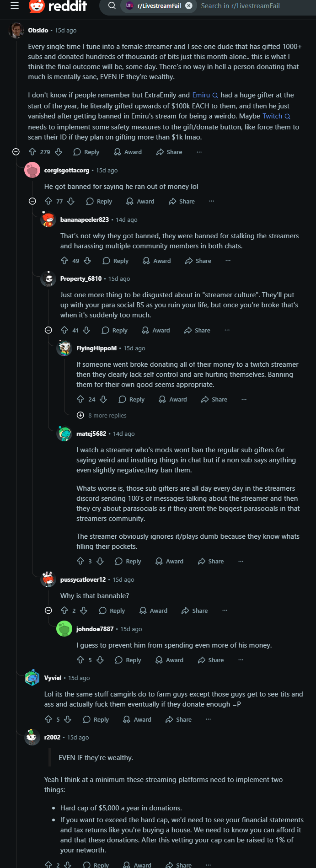The width and height of the screenshot is (316, 868).
Task: Upvote Obsido's comment
Action: 32,152
